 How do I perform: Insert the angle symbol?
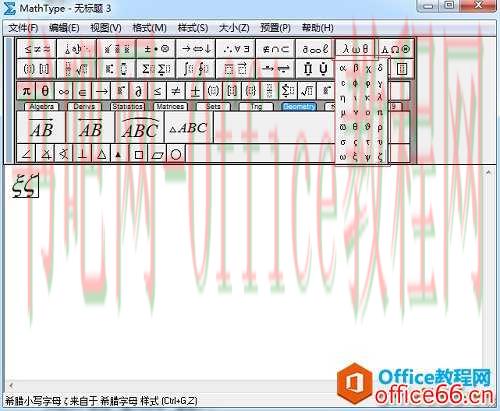coord(26,154)
